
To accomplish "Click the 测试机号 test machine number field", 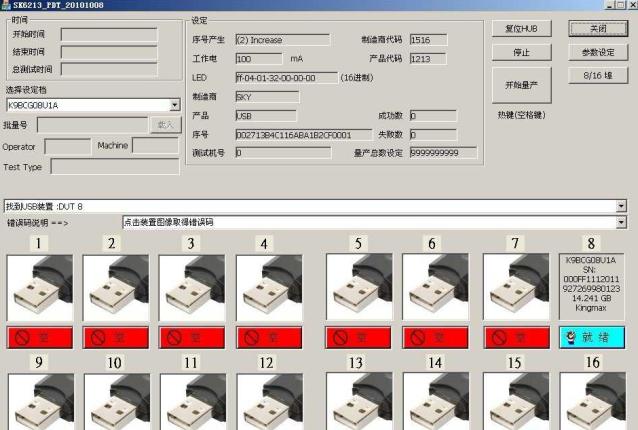I will [x=283, y=153].
